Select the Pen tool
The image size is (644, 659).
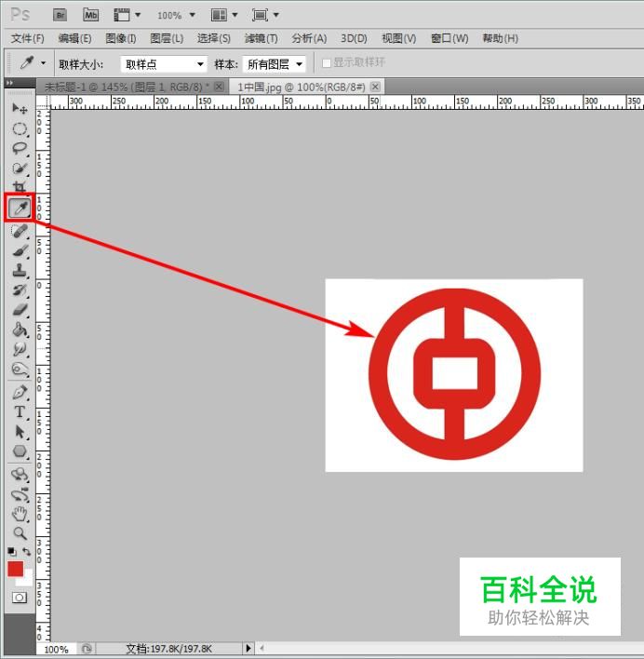pos(20,392)
